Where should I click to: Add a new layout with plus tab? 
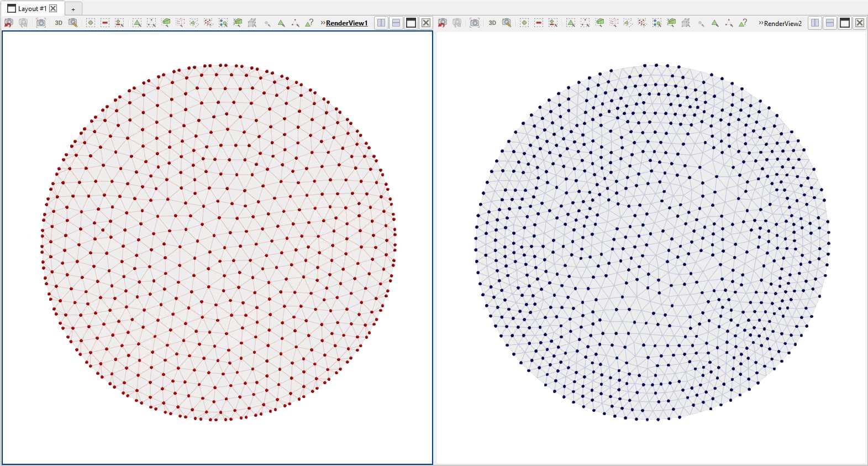73,9
